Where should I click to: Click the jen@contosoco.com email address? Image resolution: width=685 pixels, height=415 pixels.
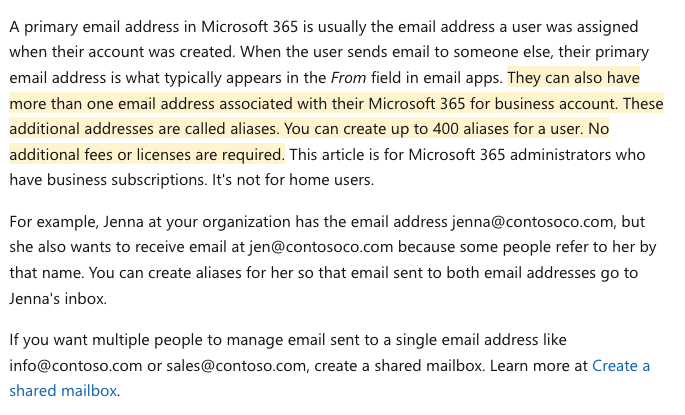(321, 247)
